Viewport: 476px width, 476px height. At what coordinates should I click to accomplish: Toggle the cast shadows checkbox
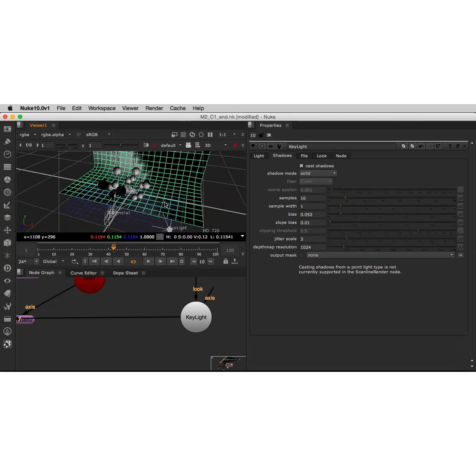coord(301,166)
